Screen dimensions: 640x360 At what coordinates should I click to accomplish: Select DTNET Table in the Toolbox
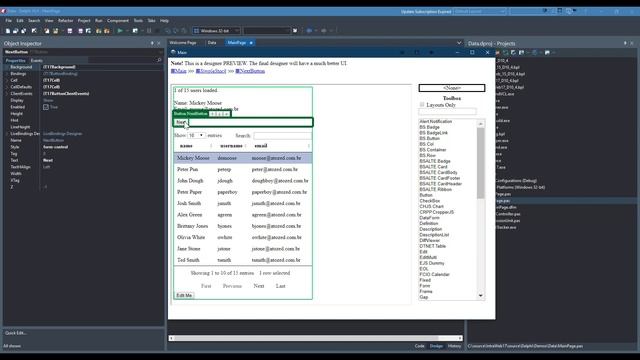(x=433, y=246)
